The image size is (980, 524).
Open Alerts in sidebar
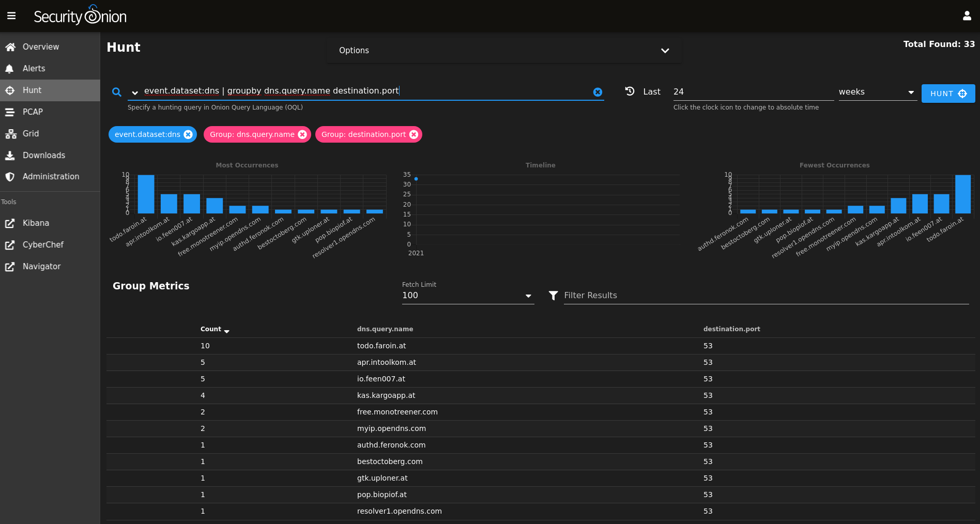coord(50,68)
